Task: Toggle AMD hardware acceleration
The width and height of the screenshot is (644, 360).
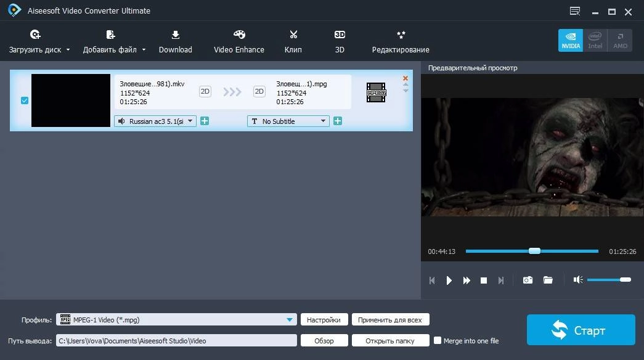Action: [620, 40]
